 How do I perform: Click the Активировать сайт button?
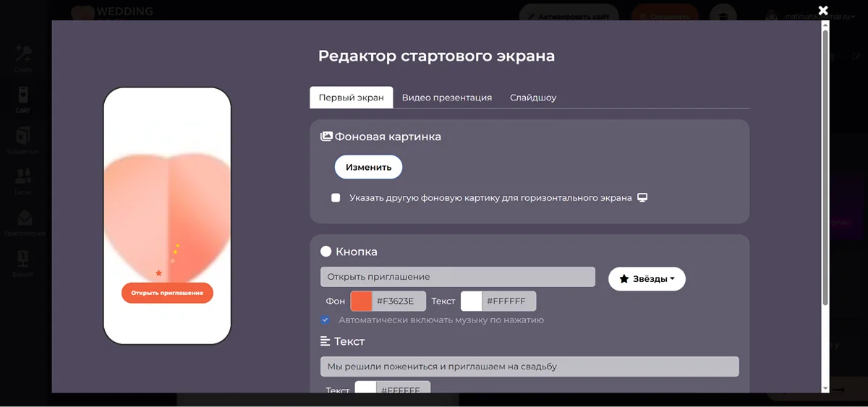(569, 16)
